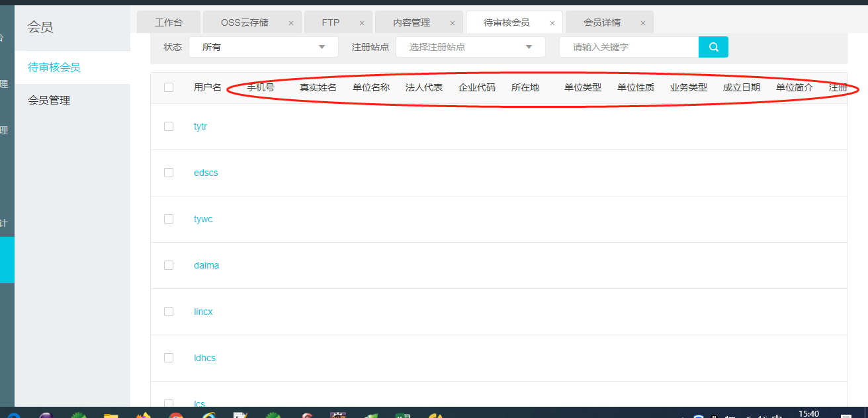
Task: Click the 法人代表 column header
Action: click(x=424, y=87)
